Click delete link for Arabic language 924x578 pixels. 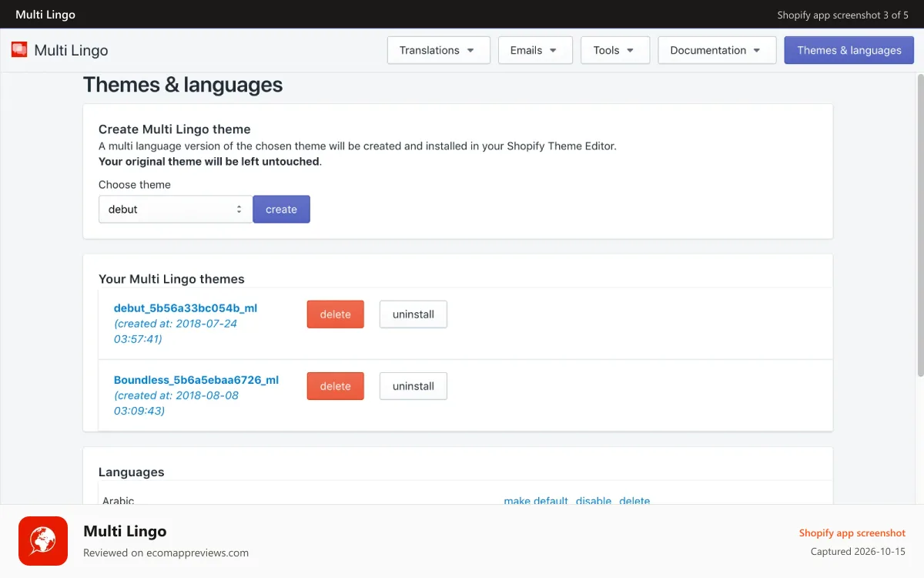(634, 501)
